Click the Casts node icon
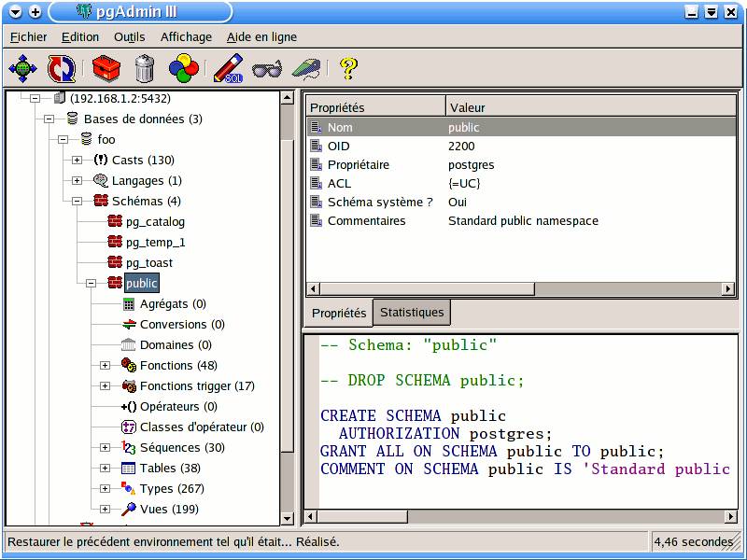The width and height of the screenshot is (747, 560). pos(101,160)
